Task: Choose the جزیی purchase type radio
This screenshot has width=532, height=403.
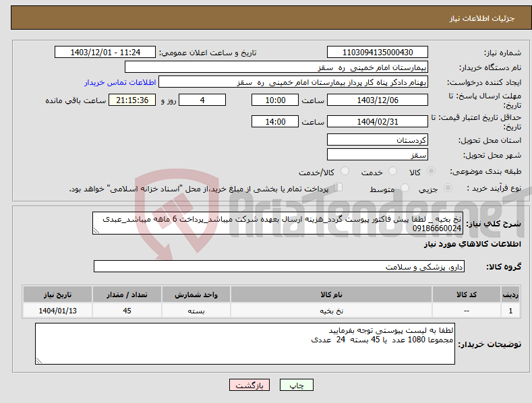Action: 448,188
